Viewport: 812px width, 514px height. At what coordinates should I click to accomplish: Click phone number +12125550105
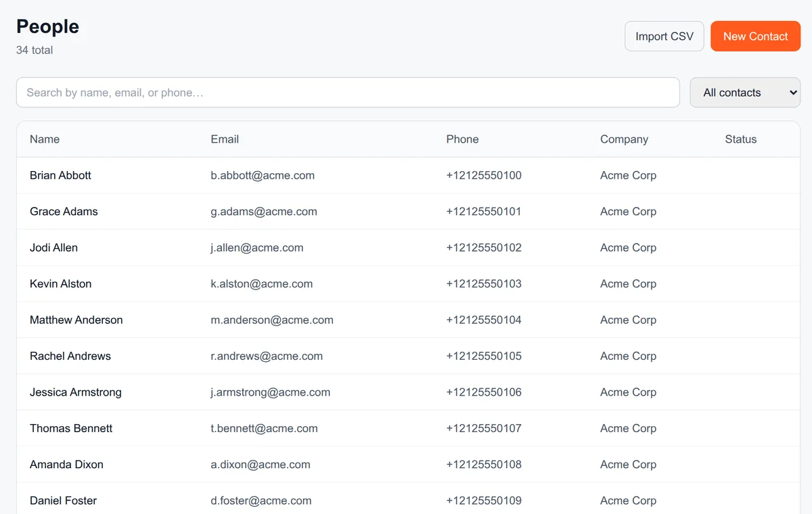484,356
